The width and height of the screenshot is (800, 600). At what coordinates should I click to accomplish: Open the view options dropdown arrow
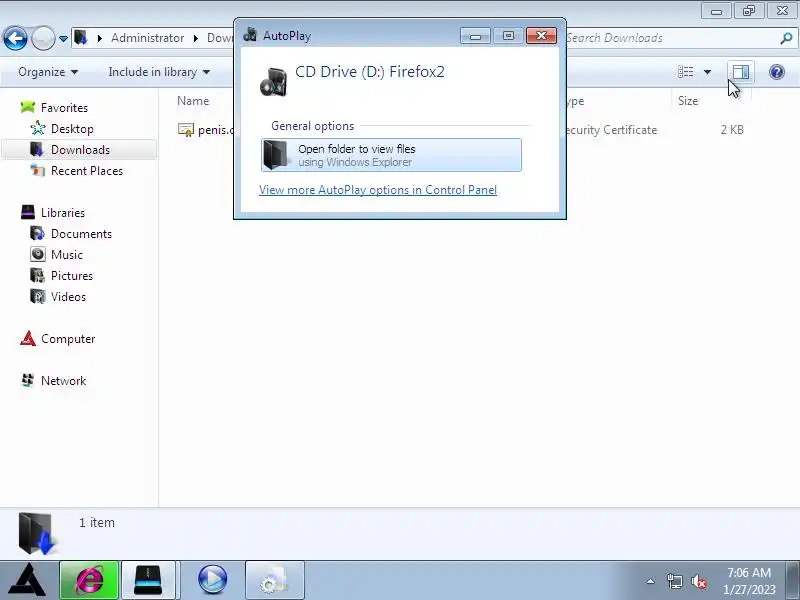[x=708, y=72]
